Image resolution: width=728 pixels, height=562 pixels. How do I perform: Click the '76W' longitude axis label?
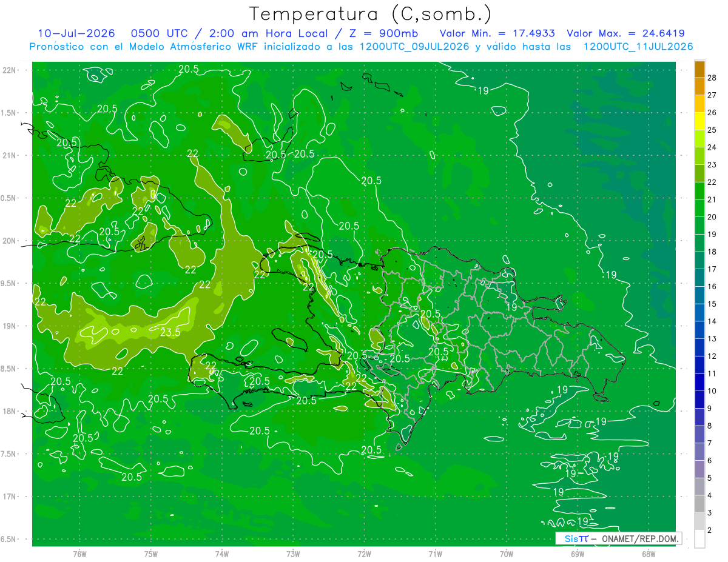tap(79, 554)
